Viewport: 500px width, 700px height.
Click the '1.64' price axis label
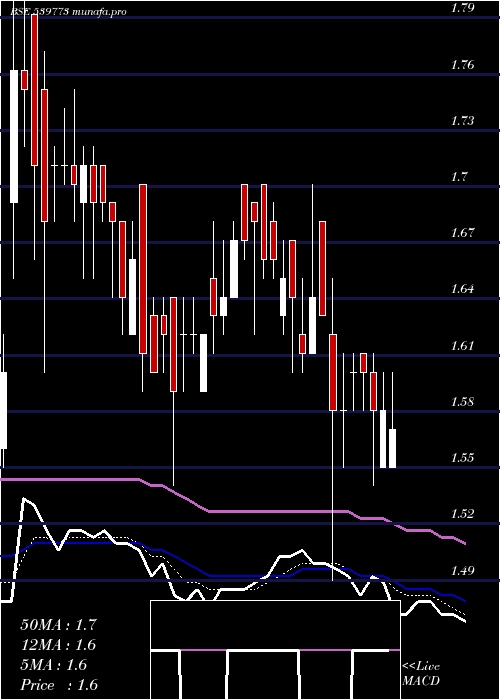[x=462, y=289]
